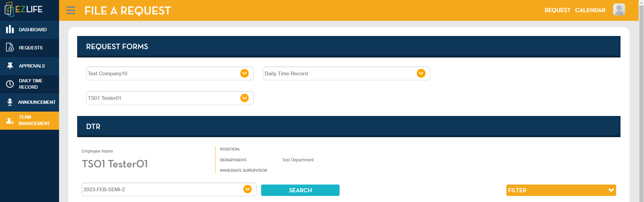Click the POSITION label

coord(230,149)
